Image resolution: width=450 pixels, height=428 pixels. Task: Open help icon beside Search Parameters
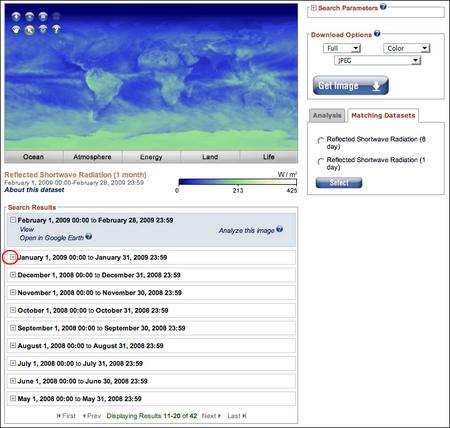383,6
